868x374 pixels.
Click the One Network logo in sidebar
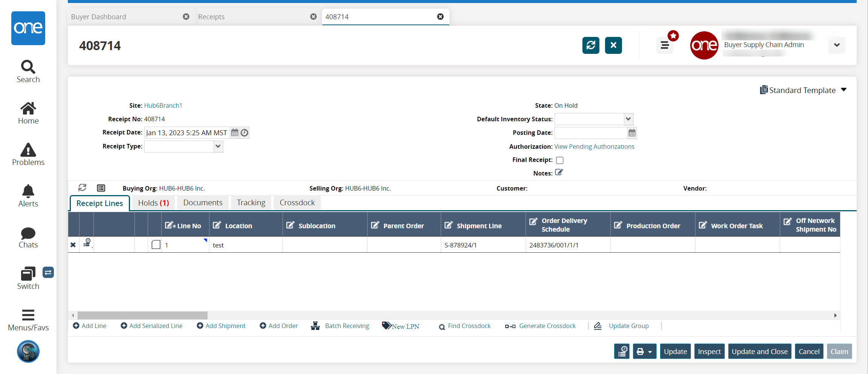coord(28,28)
